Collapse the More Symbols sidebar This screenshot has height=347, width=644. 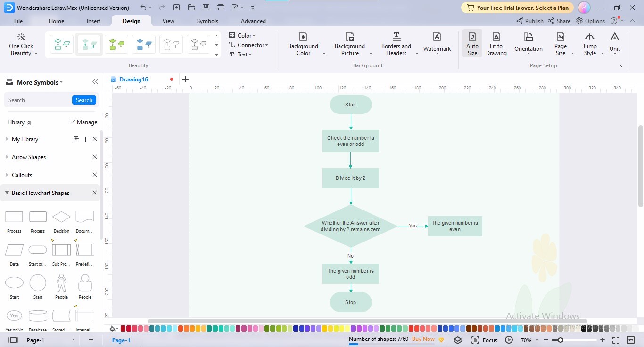95,81
